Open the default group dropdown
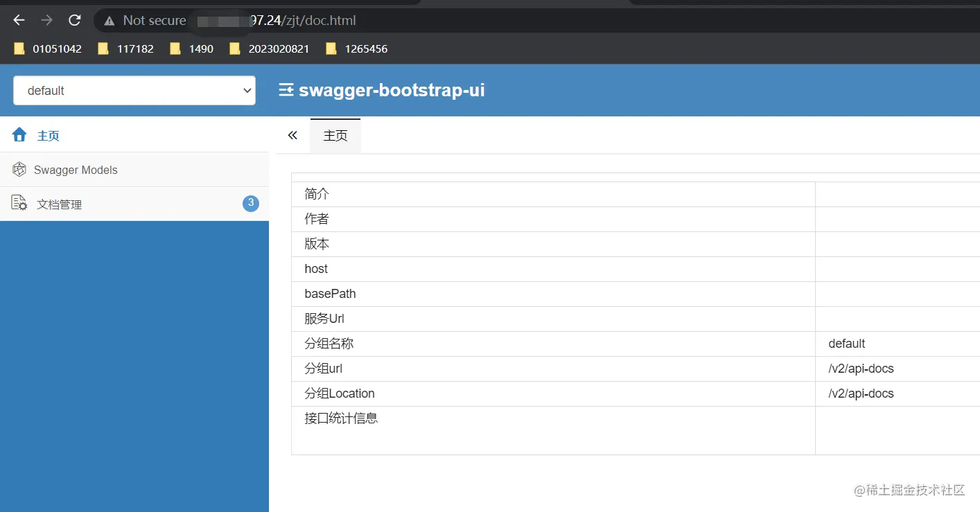The width and height of the screenshot is (980, 512). 134,91
